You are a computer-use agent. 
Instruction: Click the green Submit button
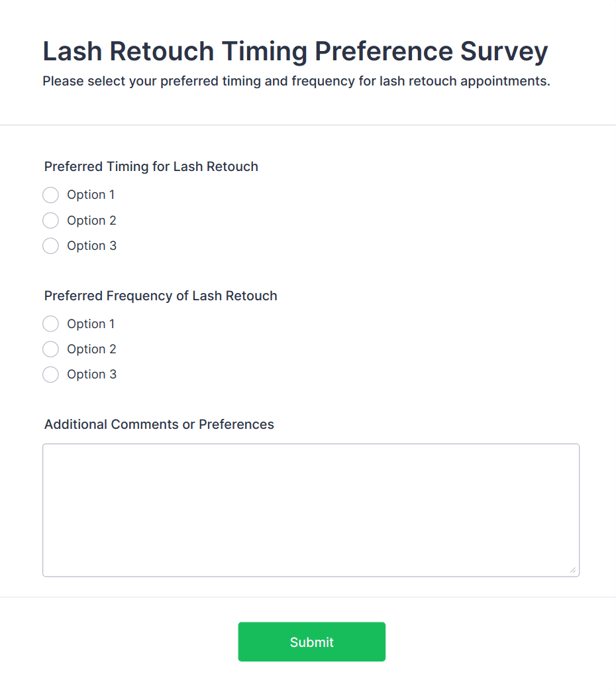point(311,641)
